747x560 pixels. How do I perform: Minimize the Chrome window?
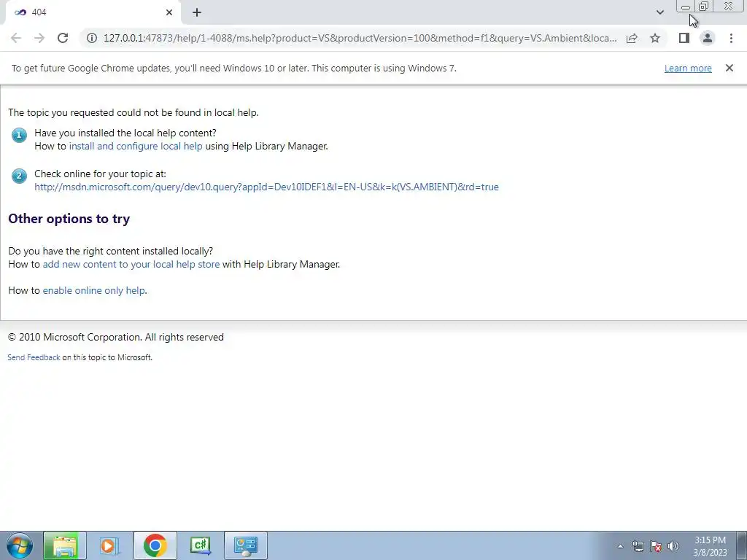pyautogui.click(x=686, y=6)
